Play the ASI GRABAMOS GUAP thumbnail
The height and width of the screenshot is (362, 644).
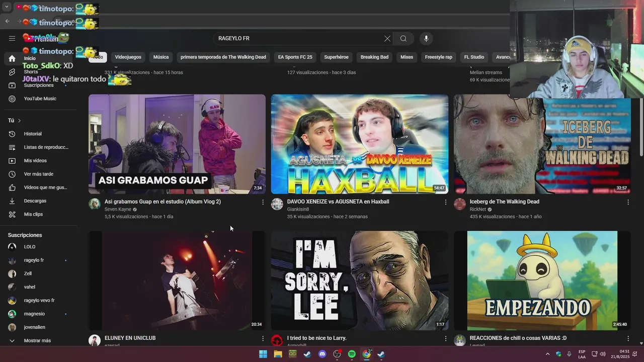pos(177,144)
